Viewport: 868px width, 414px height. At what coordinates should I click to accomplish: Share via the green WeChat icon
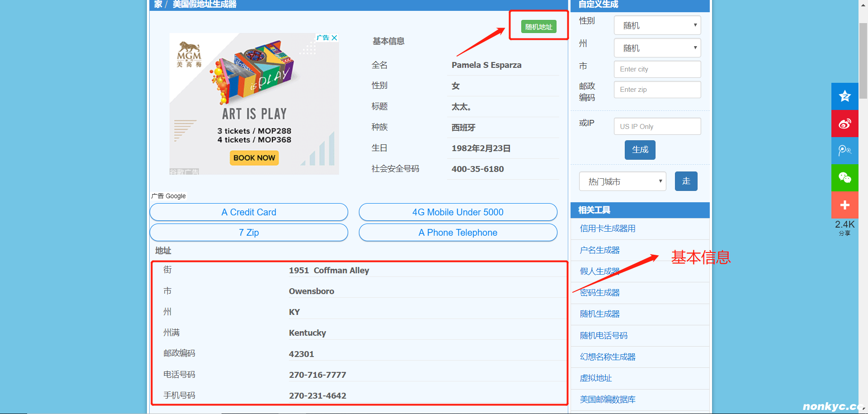pyautogui.click(x=844, y=178)
